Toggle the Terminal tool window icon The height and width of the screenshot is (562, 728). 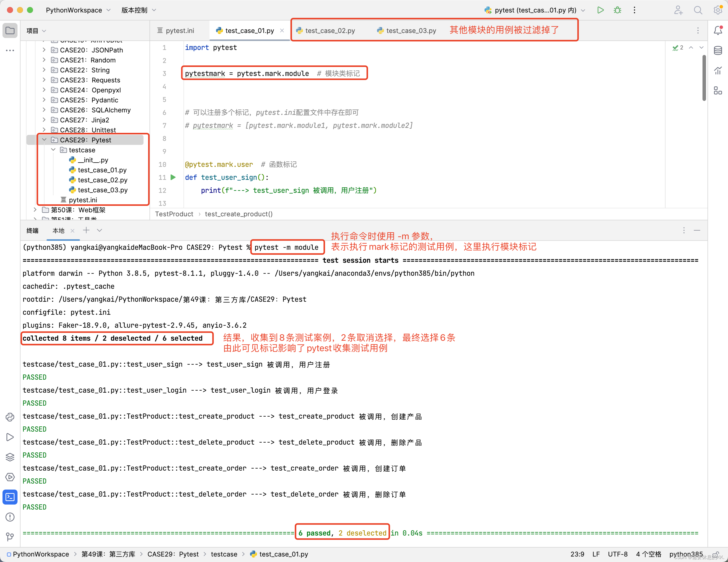(10, 497)
